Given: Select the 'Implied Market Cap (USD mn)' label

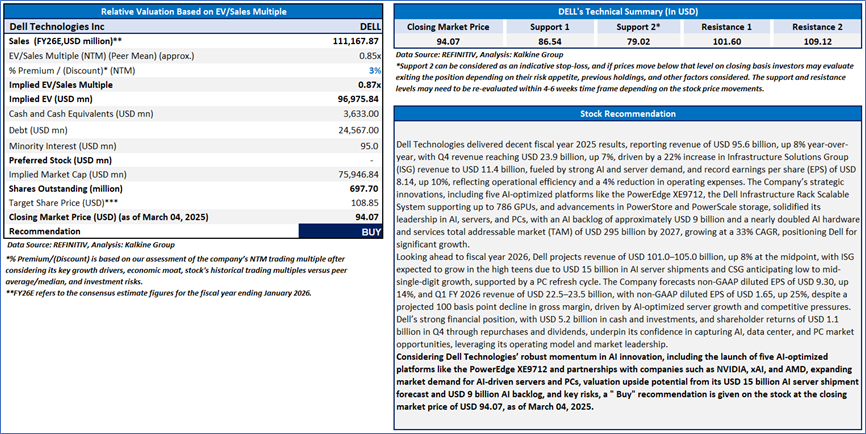Looking at the screenshot, I should click(x=68, y=174).
